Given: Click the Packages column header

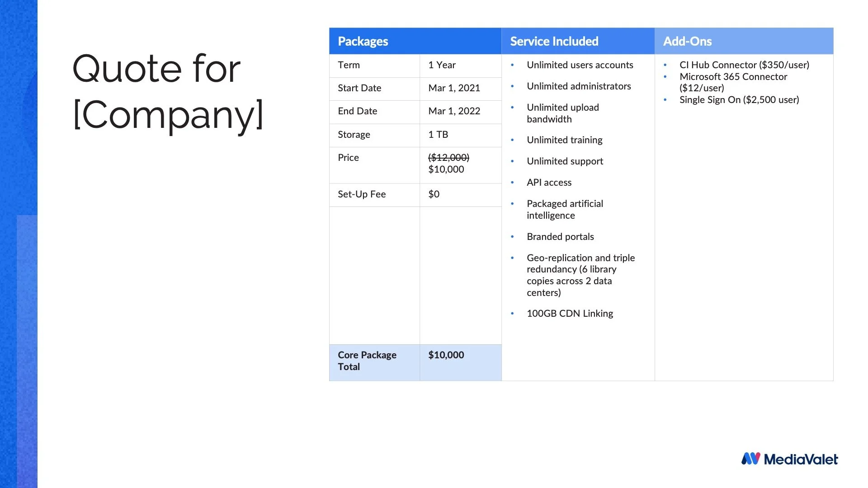Looking at the screenshot, I should click(x=363, y=41).
